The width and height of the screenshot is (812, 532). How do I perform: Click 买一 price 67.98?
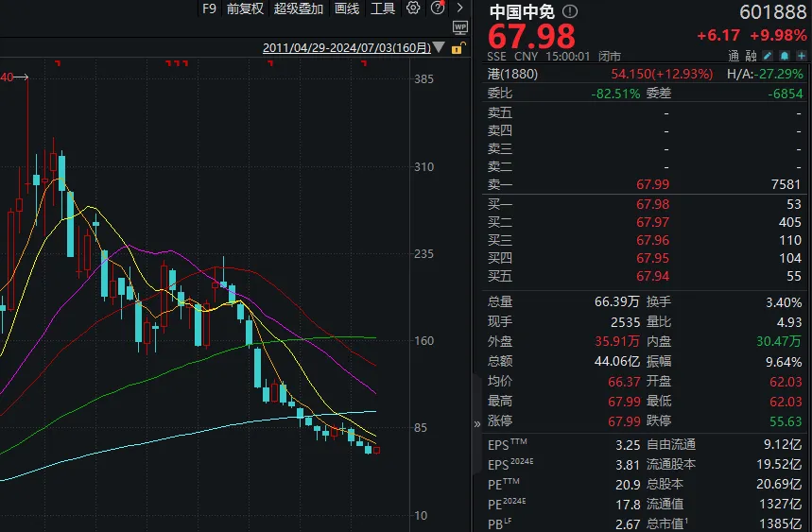[652, 204]
